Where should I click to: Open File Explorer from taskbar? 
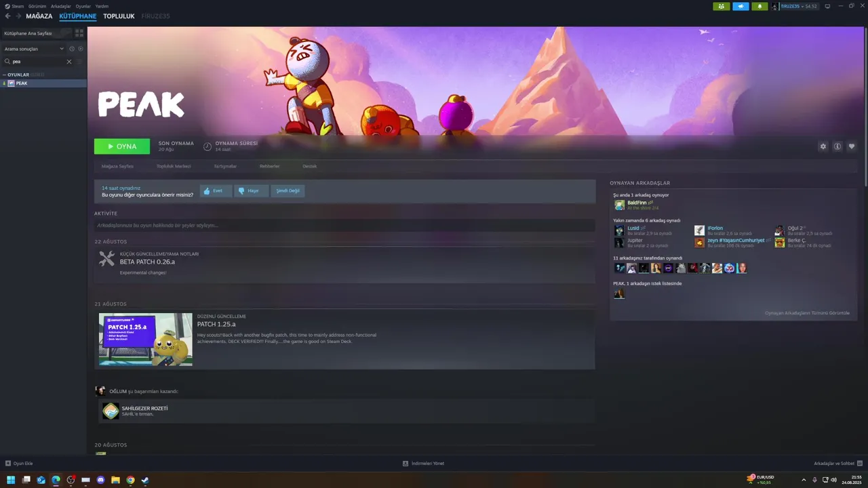[115, 480]
